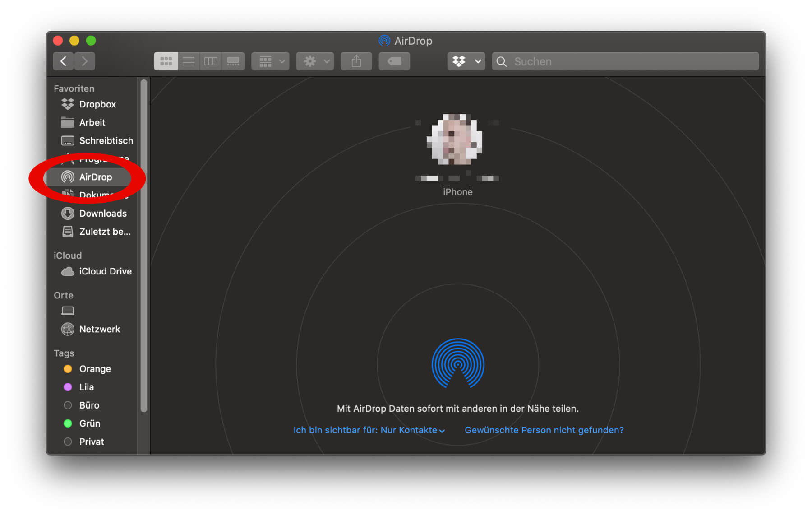Close the AirDrop window with red button
The image size is (812, 516).
pyautogui.click(x=58, y=41)
